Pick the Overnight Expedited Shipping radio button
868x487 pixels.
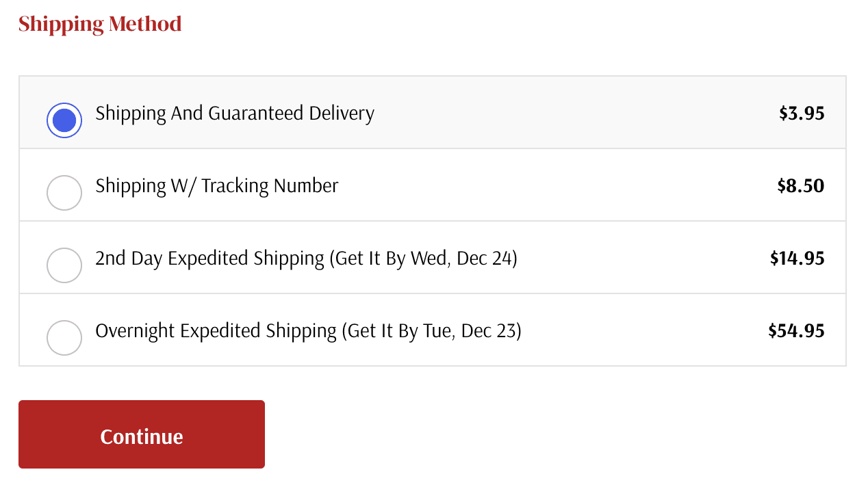pos(64,338)
